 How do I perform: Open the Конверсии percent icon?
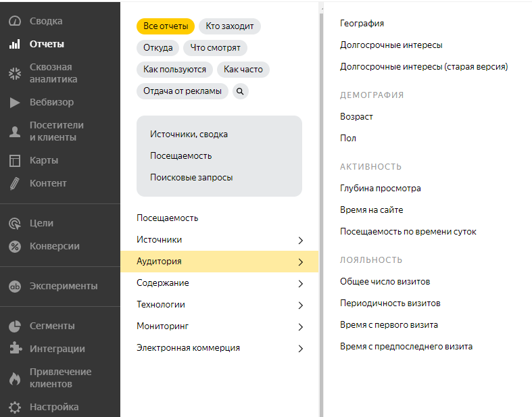click(14, 246)
